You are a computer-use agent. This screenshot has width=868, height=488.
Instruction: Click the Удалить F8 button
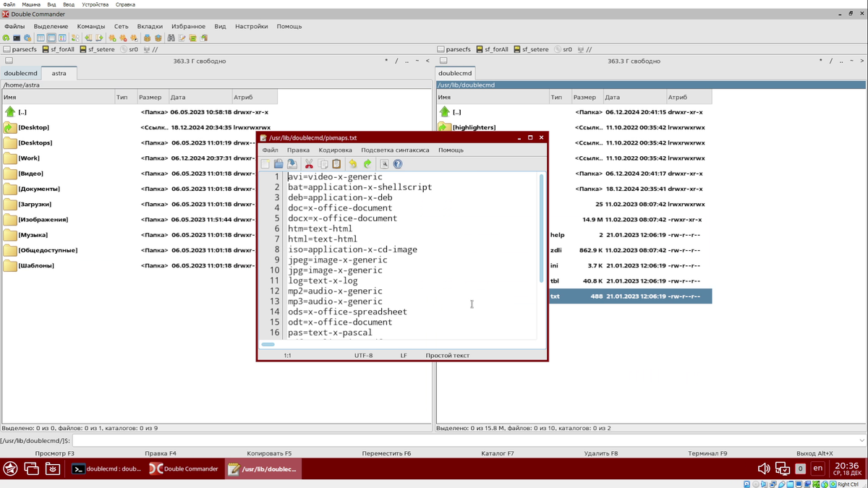pyautogui.click(x=601, y=453)
